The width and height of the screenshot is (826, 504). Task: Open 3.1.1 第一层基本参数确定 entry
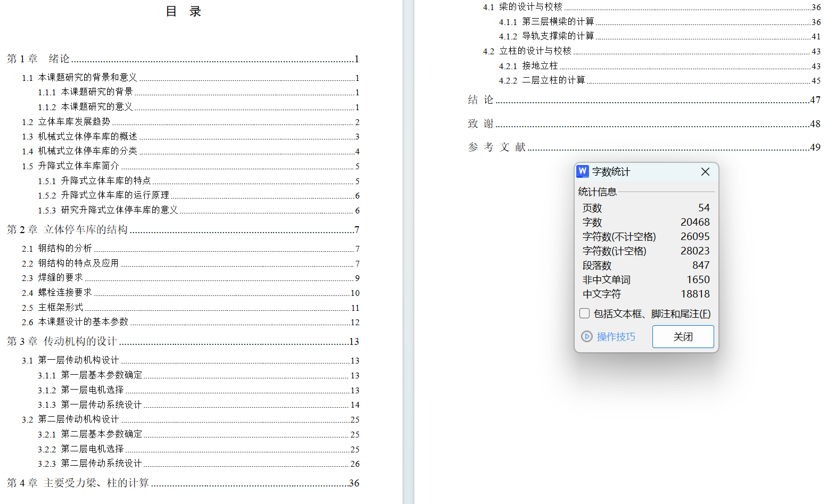199,375
